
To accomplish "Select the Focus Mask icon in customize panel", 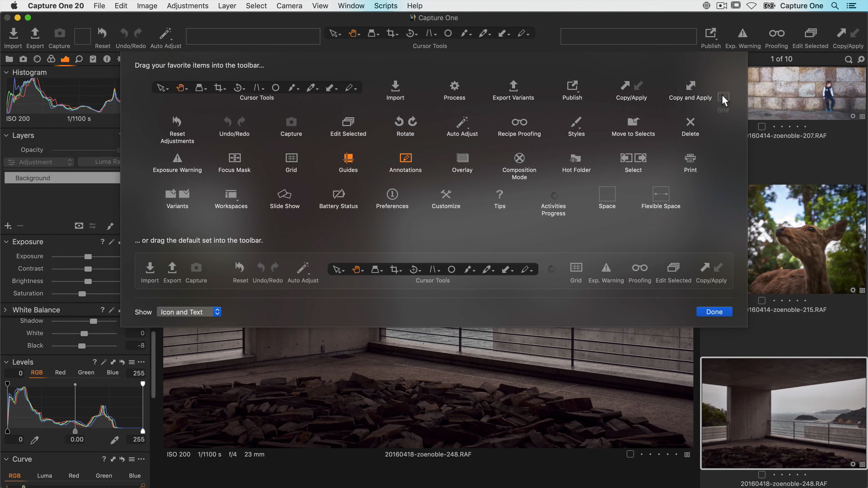I will 234,158.
